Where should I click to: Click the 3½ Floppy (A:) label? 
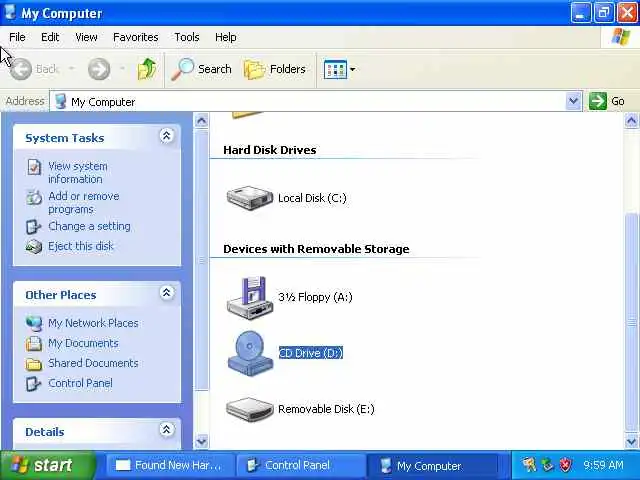tap(315, 297)
